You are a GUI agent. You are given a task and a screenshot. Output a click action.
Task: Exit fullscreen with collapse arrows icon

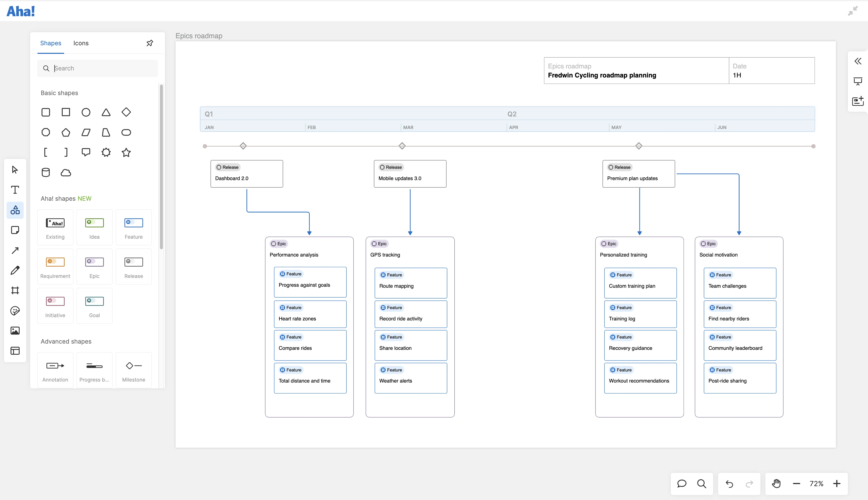[853, 11]
